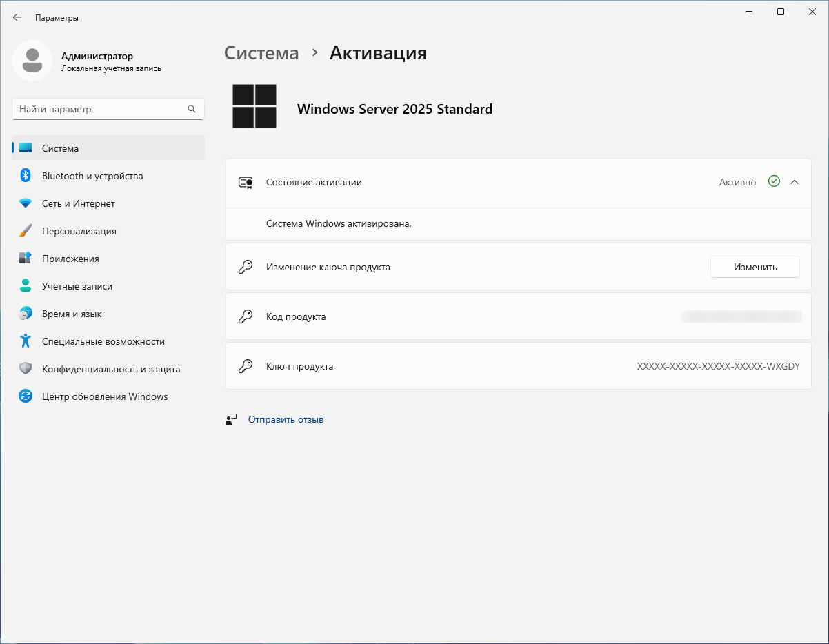Open Конфиденциальность и защита page
Screen dimensions: 829x644
tap(108, 369)
